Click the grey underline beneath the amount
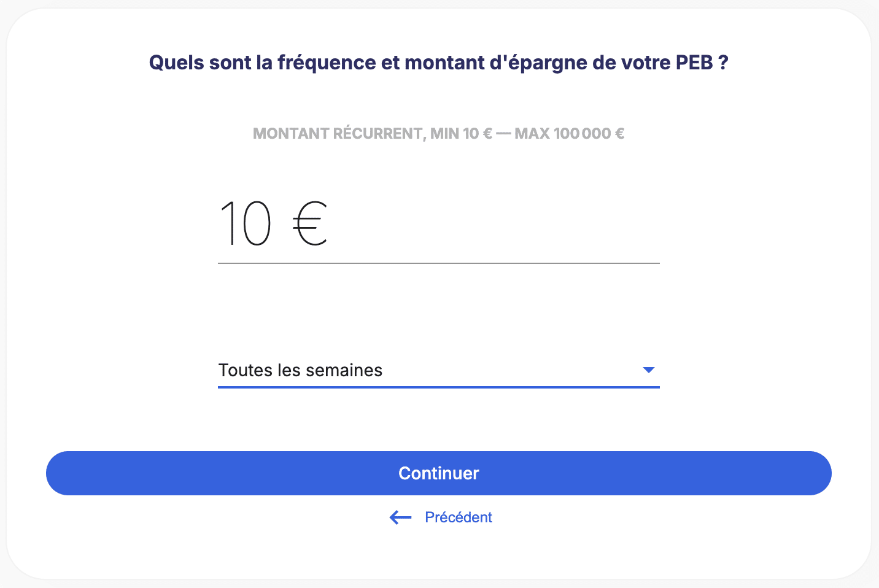 point(438,263)
